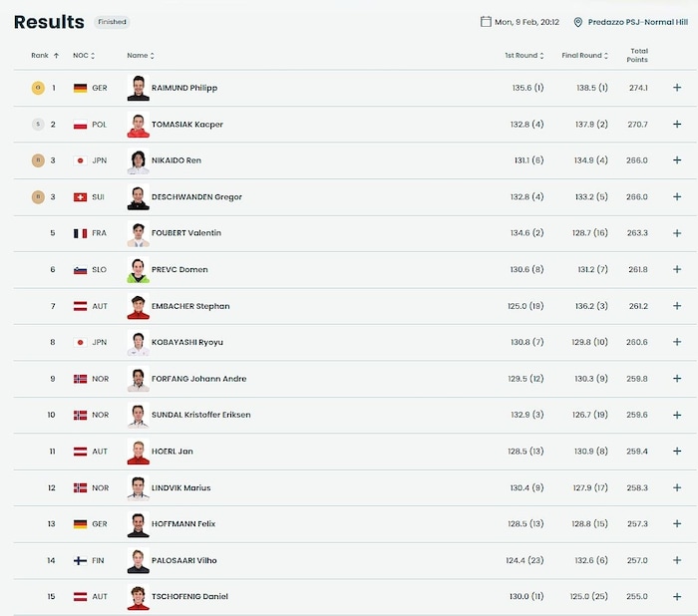The width and height of the screenshot is (698, 616).
Task: Click the Total Points column header
Action: (638, 56)
